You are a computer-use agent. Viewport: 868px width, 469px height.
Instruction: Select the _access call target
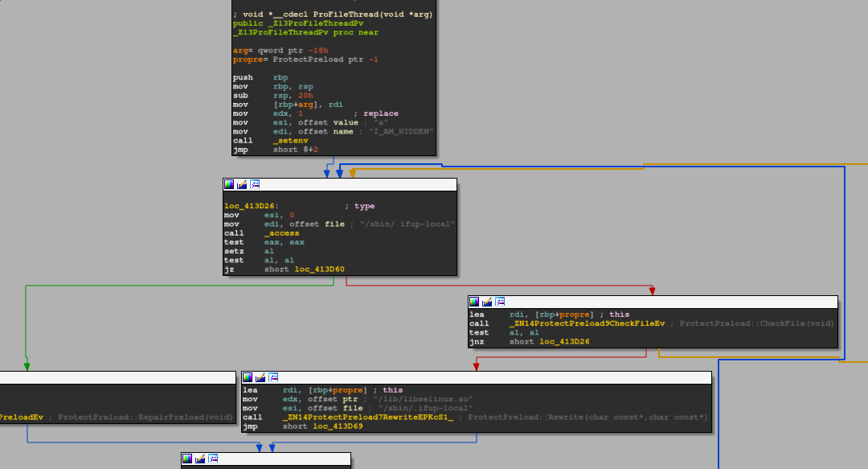[285, 233]
